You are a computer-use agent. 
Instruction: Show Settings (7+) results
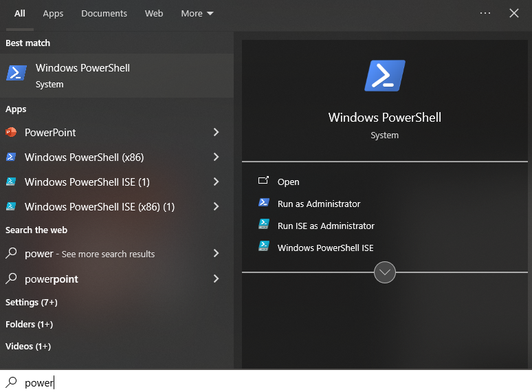pos(32,302)
